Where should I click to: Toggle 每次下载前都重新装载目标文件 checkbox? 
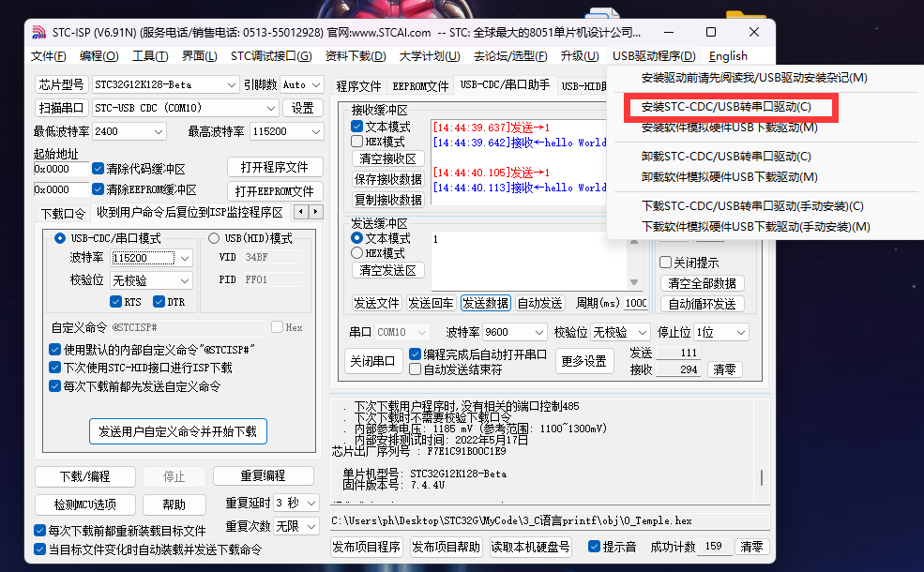(x=39, y=530)
